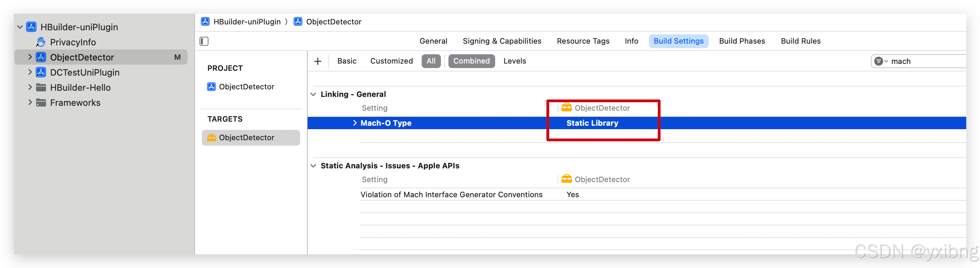
Task: Click HBuilder-uniPlugin breadcrumb icon
Action: 205,22
